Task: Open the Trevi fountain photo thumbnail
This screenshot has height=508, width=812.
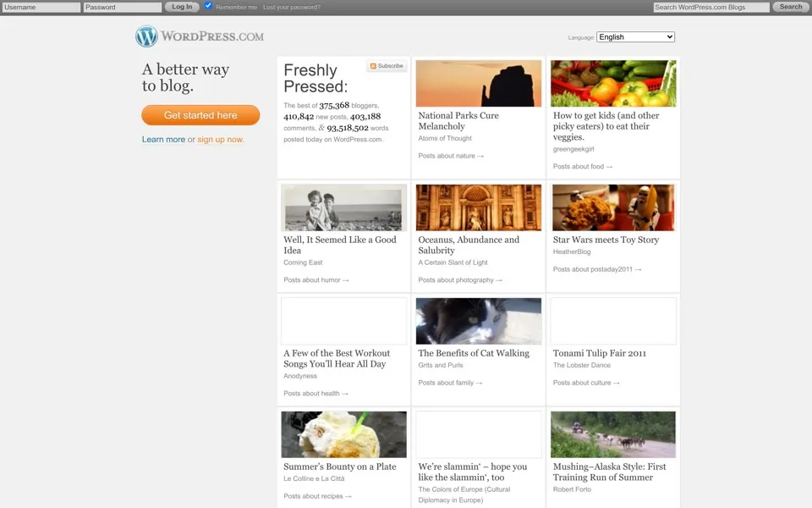Action: 479,207
